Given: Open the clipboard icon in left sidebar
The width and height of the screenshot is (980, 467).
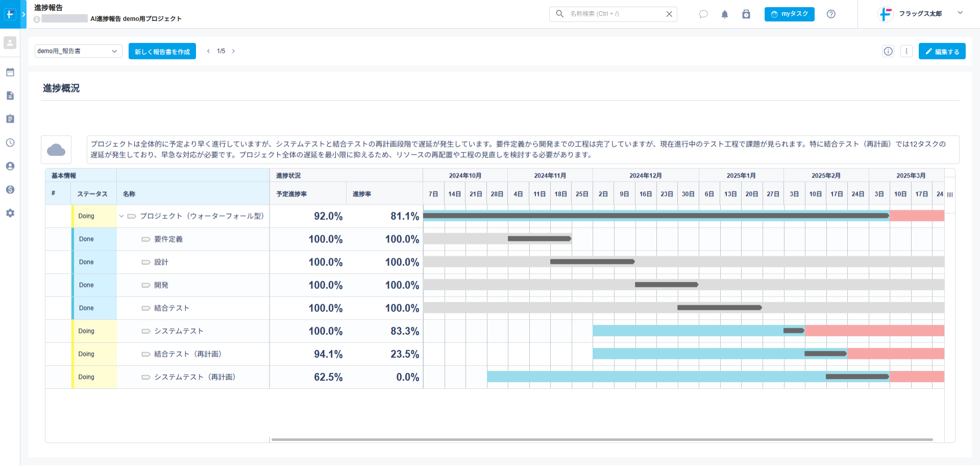Looking at the screenshot, I should click(10, 119).
